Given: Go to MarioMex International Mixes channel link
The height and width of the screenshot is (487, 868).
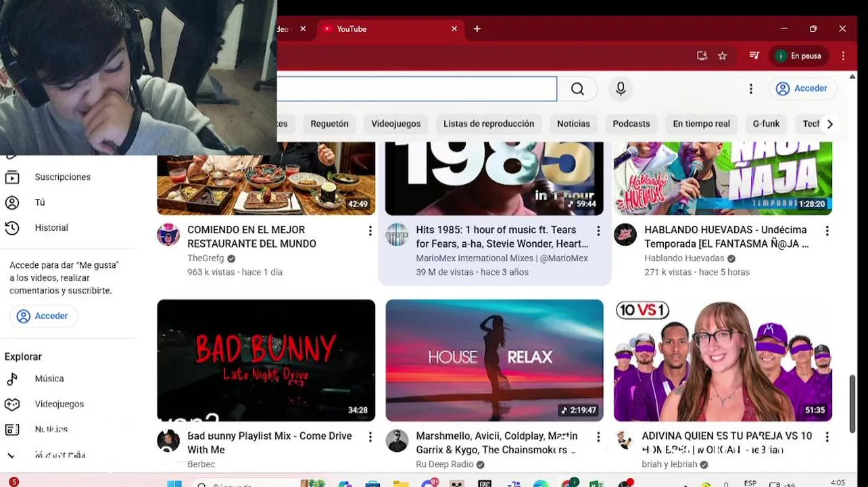Looking at the screenshot, I should tap(502, 258).
